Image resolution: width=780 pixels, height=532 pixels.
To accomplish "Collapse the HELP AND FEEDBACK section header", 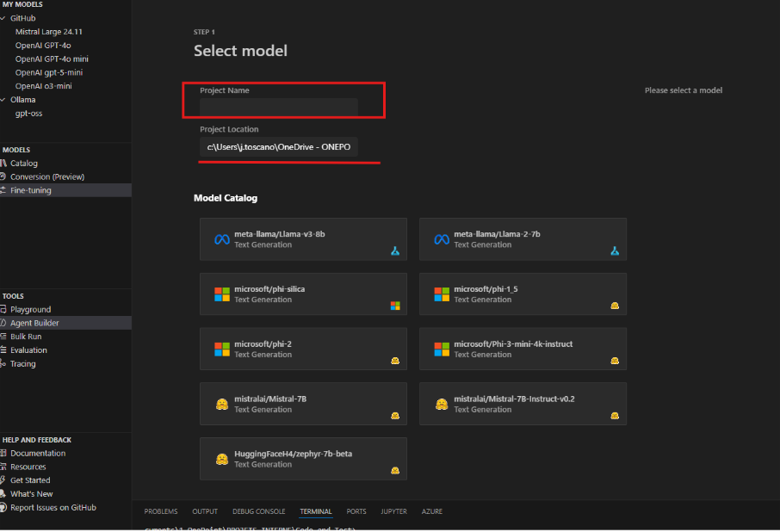I will [37, 441].
